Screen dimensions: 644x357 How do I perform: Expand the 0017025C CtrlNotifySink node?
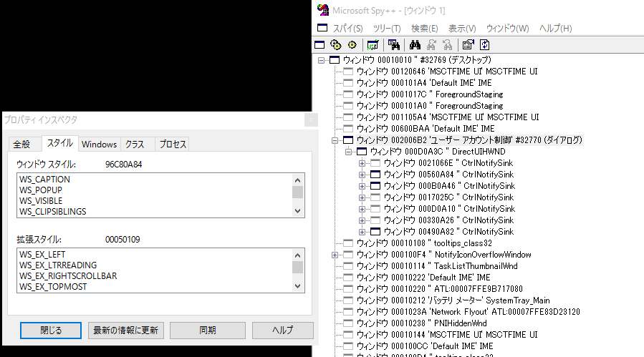(362, 197)
